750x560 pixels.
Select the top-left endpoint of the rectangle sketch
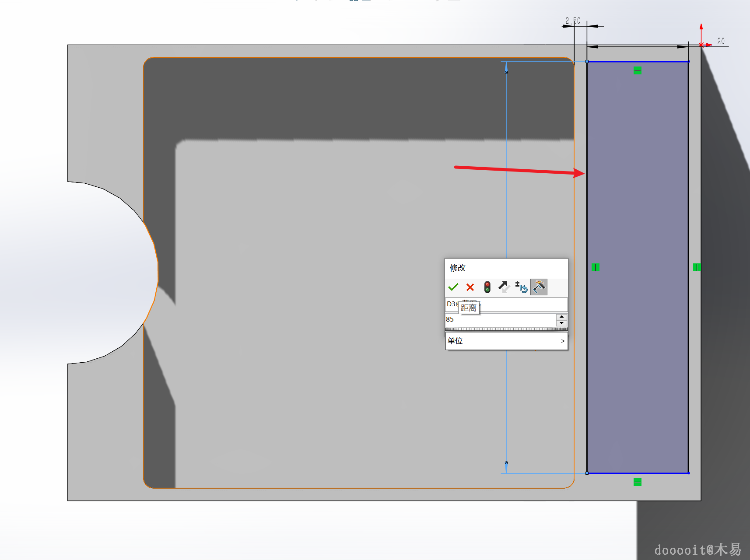point(587,62)
